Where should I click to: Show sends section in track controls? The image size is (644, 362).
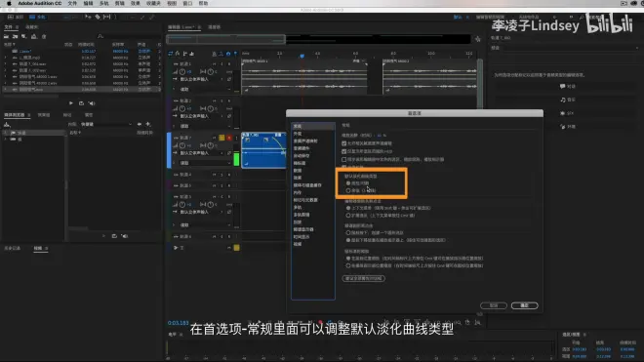click(x=184, y=54)
